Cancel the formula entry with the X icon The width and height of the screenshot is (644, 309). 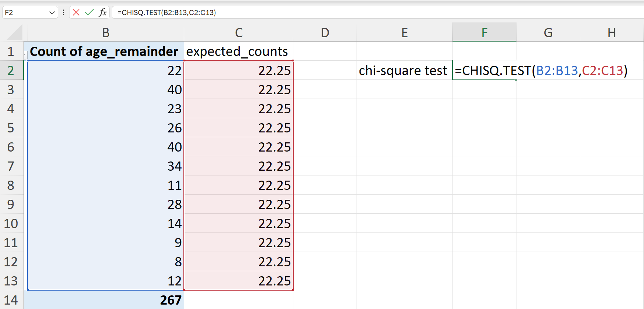[76, 13]
